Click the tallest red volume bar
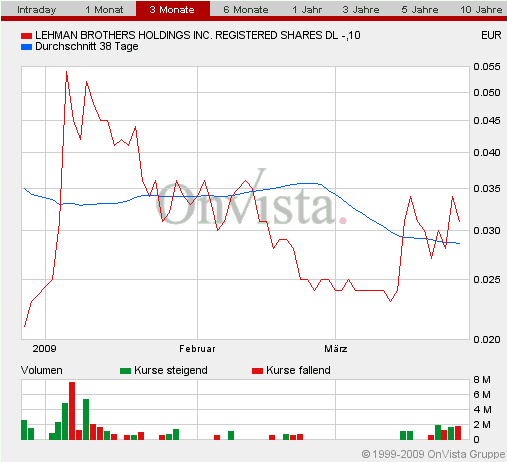This screenshot has width=507, height=462. pos(72,411)
